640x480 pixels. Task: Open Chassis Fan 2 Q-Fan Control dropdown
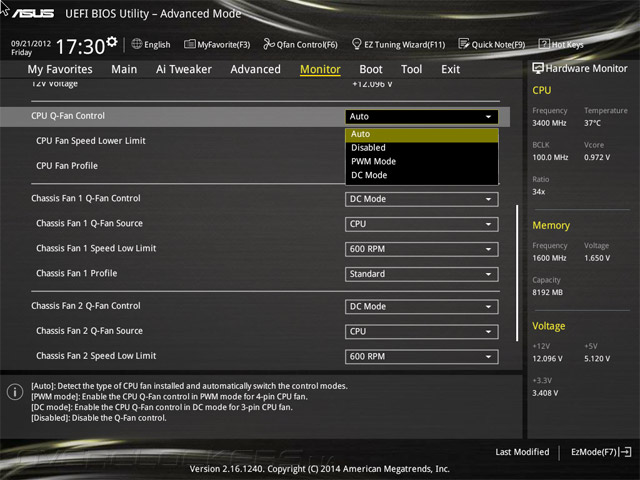(422, 307)
